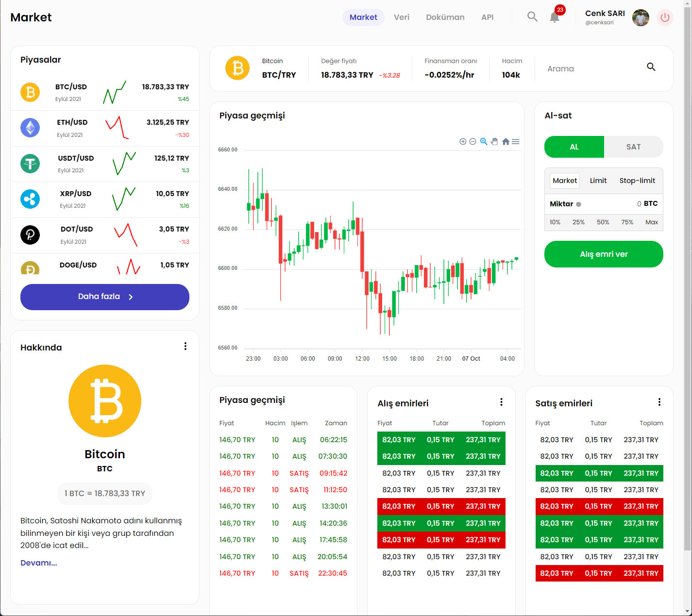Set amount to 75%
The height and width of the screenshot is (616, 692).
point(627,222)
